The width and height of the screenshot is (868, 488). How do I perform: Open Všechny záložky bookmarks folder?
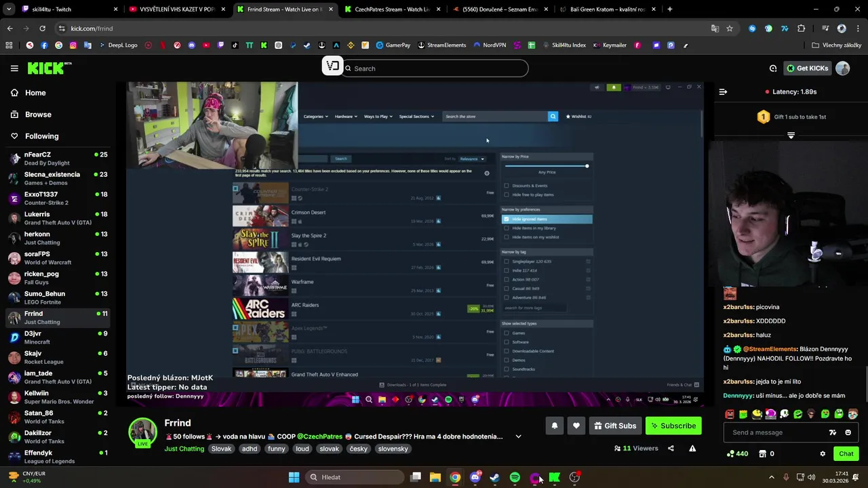[836, 45]
